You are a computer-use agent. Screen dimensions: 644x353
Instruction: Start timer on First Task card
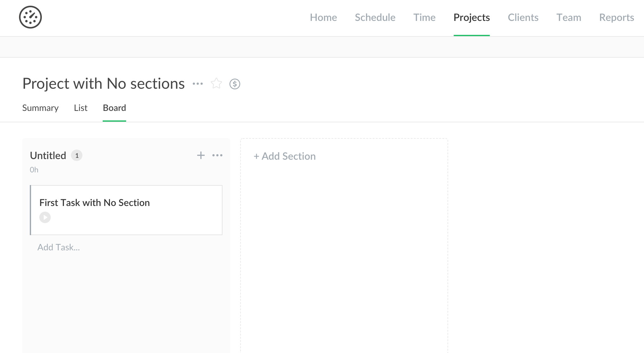[45, 217]
